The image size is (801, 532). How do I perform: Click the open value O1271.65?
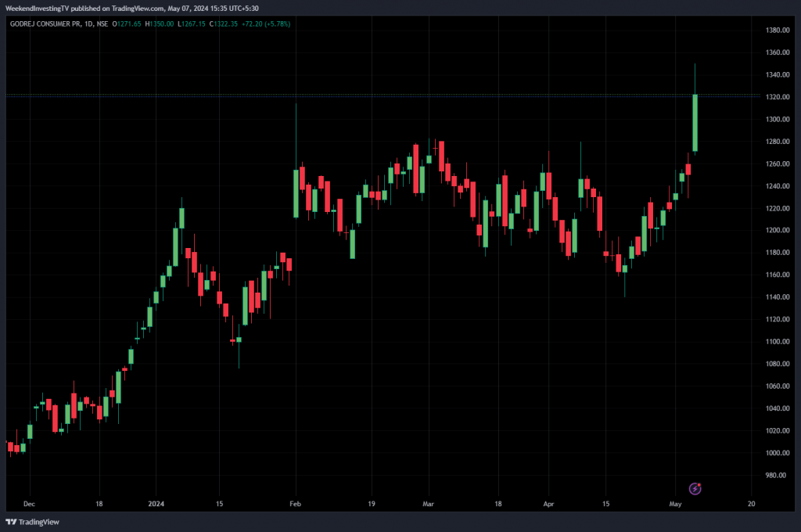tap(126, 23)
